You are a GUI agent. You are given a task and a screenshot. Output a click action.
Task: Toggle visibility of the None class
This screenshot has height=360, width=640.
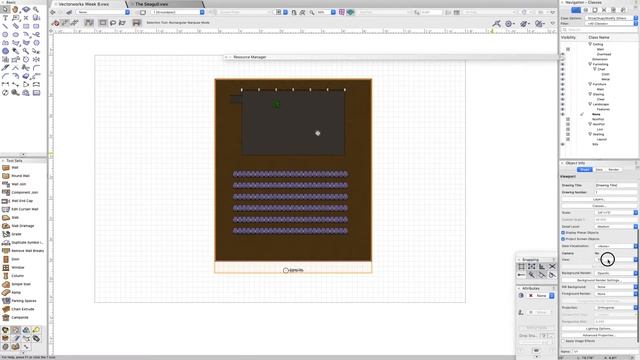(563, 114)
